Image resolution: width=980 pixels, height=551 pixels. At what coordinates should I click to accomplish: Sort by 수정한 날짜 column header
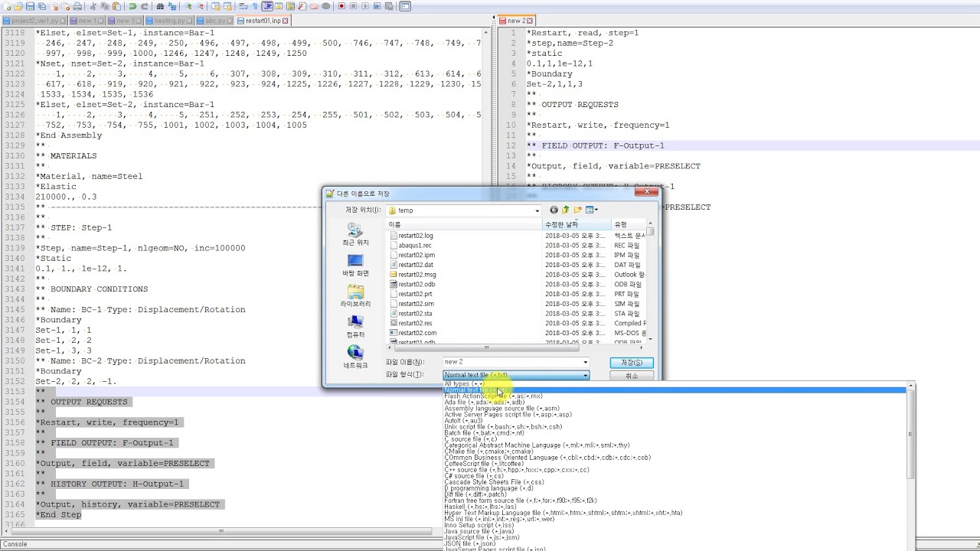click(x=577, y=224)
